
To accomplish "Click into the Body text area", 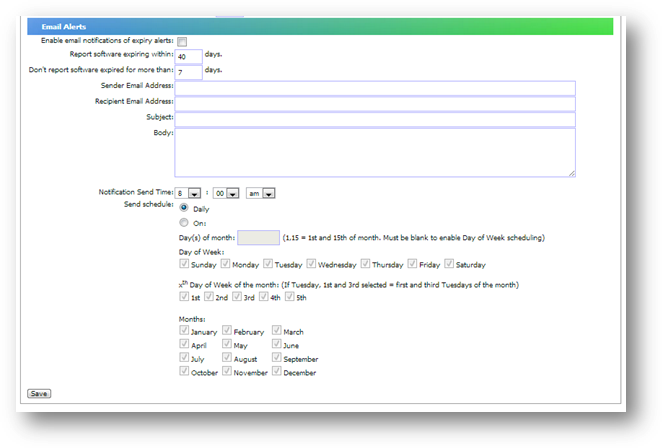I will click(x=375, y=152).
